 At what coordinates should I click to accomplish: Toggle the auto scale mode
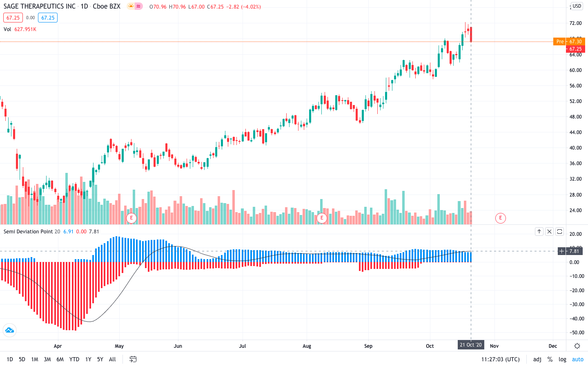[577, 359]
